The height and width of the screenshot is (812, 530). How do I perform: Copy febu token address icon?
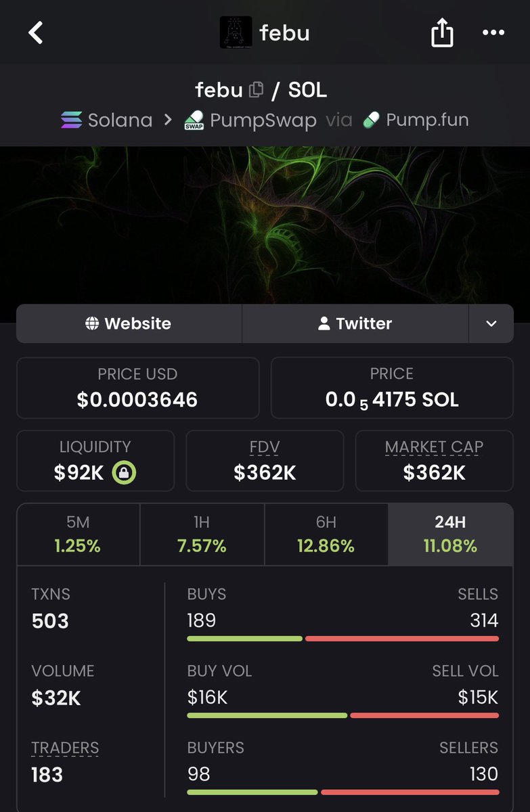point(256,89)
